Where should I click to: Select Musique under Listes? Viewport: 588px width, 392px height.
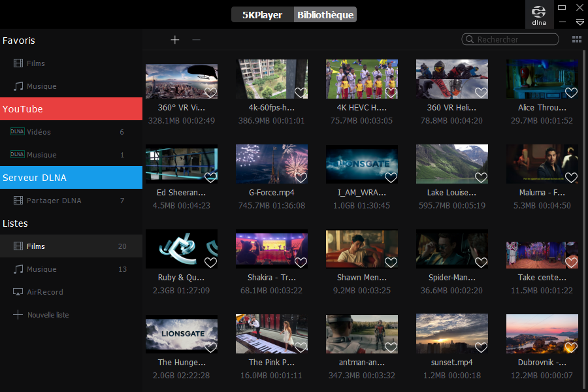(x=41, y=269)
